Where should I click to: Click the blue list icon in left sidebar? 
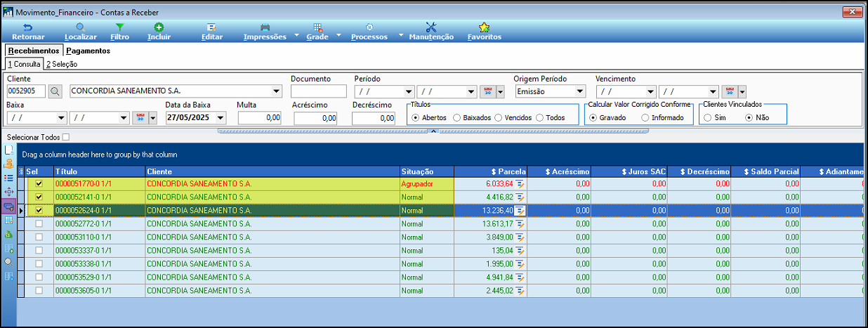tap(9, 178)
